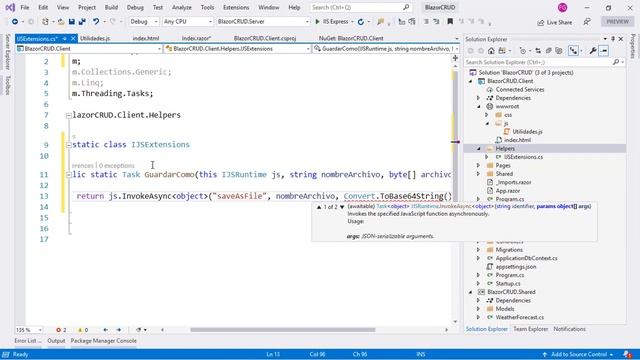This screenshot has height=360, width=640.
Task: Click the Live Share button
Action: click(554, 22)
